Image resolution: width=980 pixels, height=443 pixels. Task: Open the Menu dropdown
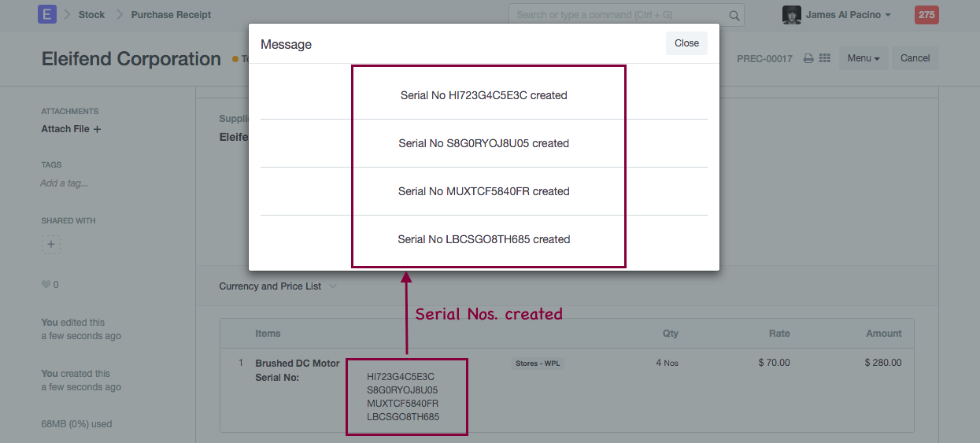[864, 58]
